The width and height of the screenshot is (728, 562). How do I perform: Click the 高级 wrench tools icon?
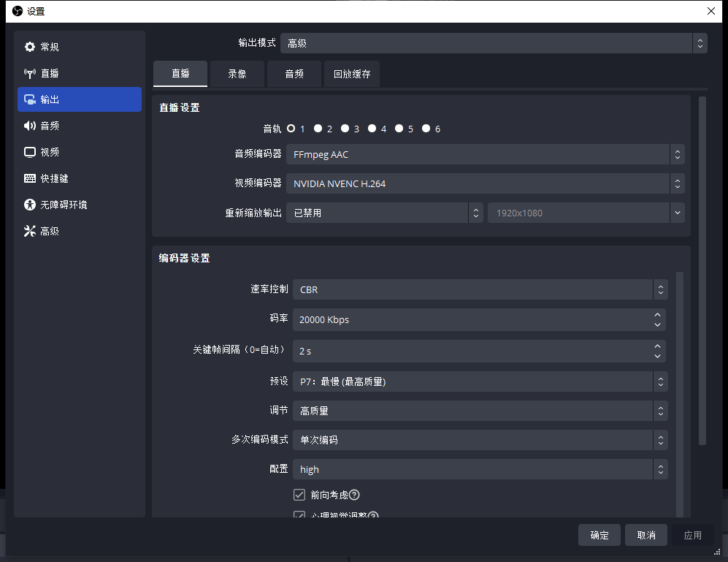(30, 231)
